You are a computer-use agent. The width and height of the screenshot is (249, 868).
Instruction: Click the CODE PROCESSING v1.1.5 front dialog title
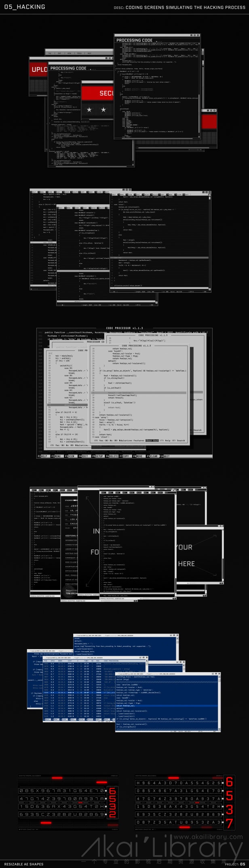coord(136,346)
